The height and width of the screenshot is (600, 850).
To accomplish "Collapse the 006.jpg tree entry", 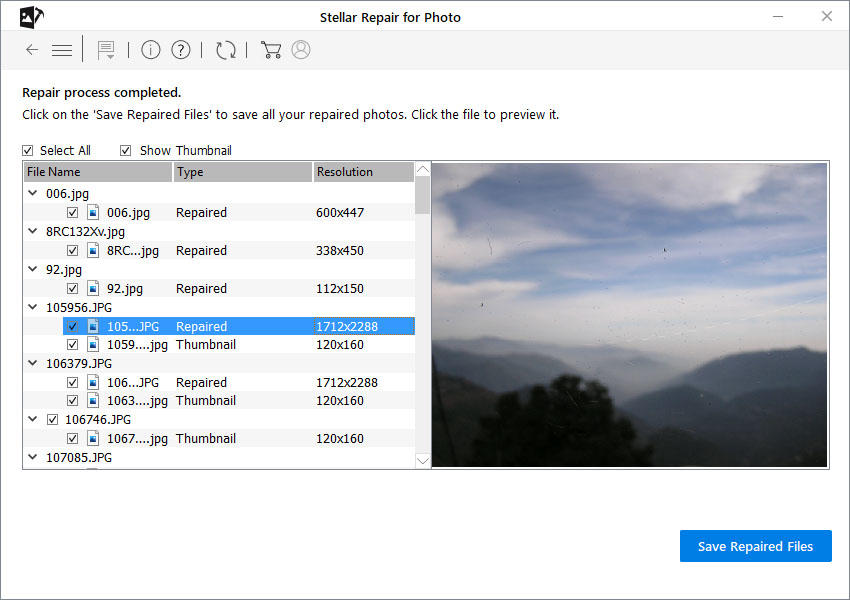I will (32, 193).
